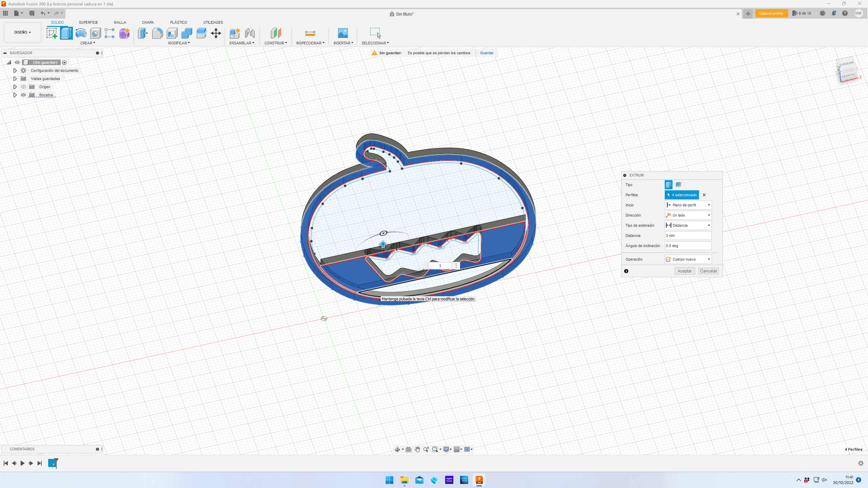Click the Shell tool icon
The width and height of the screenshot is (868, 488).
coord(172,33)
